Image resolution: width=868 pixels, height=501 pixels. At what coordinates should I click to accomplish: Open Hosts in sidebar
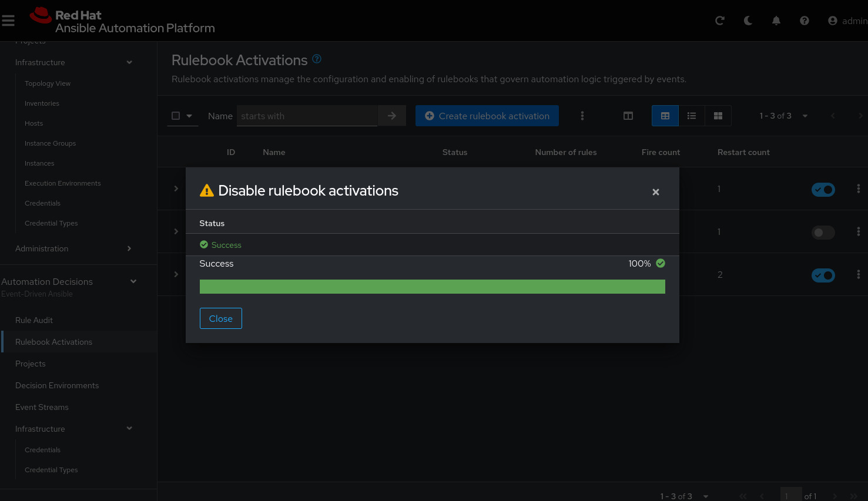coord(33,123)
